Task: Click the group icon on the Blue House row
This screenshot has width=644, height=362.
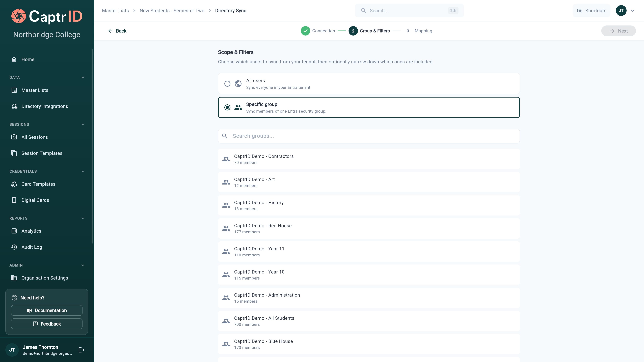Action: click(226, 344)
